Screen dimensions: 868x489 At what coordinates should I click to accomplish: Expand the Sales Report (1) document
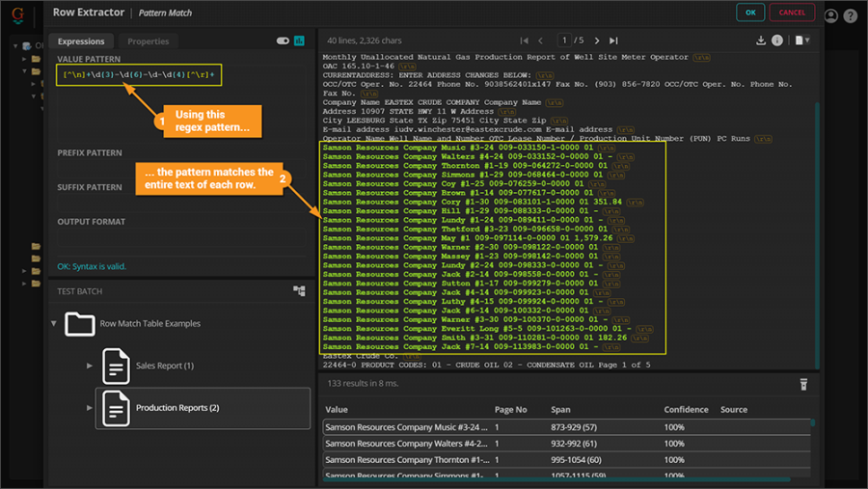click(90, 366)
